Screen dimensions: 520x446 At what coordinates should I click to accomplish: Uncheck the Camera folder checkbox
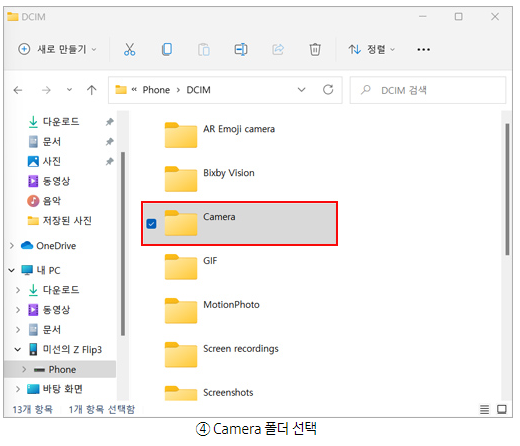pos(151,224)
